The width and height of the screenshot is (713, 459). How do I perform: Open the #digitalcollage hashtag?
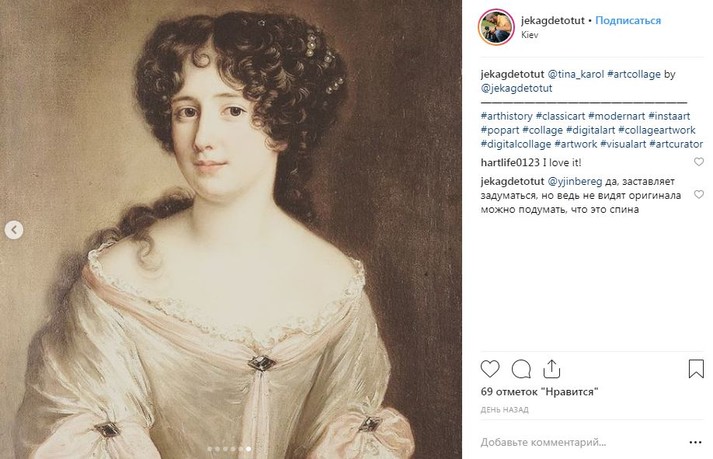[x=516, y=144]
